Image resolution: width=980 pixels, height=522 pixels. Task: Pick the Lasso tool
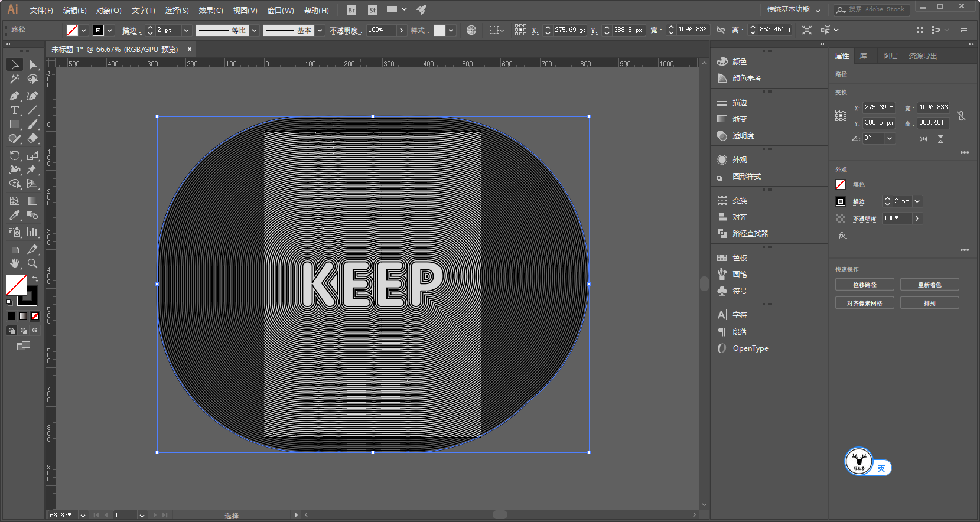click(x=32, y=79)
